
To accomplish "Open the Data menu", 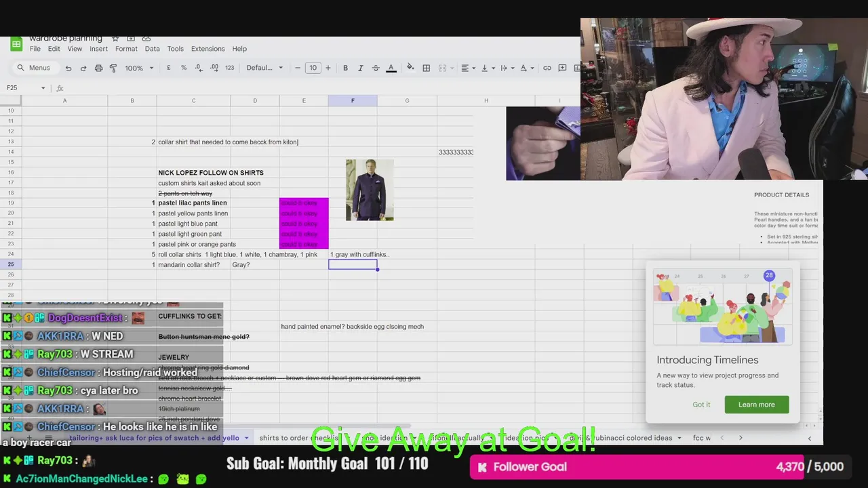I will click(x=152, y=49).
